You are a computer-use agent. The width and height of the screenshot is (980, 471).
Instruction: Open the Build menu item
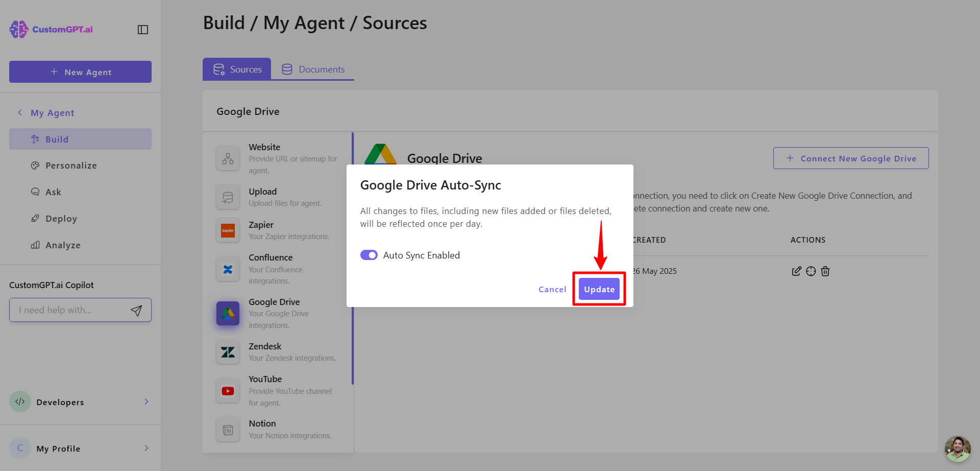[x=80, y=139]
